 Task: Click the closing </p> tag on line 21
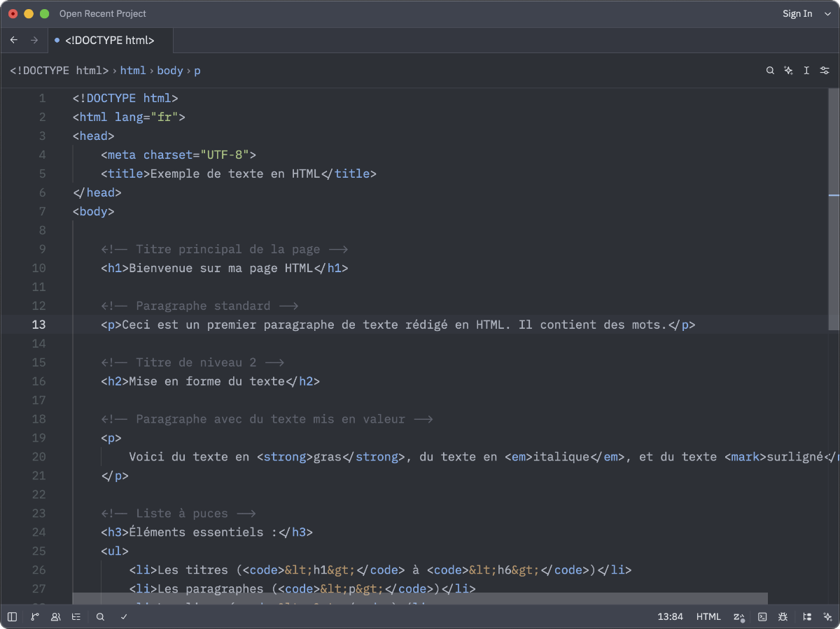(x=115, y=476)
